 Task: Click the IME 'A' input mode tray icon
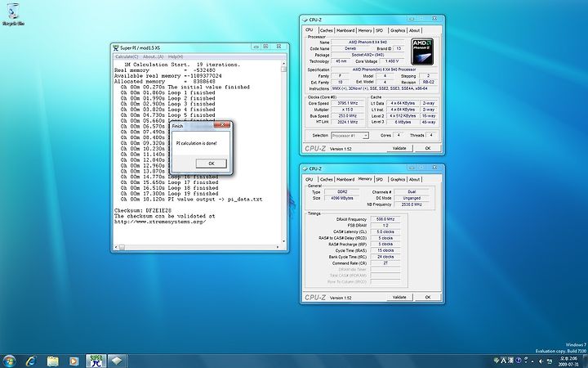click(x=504, y=361)
